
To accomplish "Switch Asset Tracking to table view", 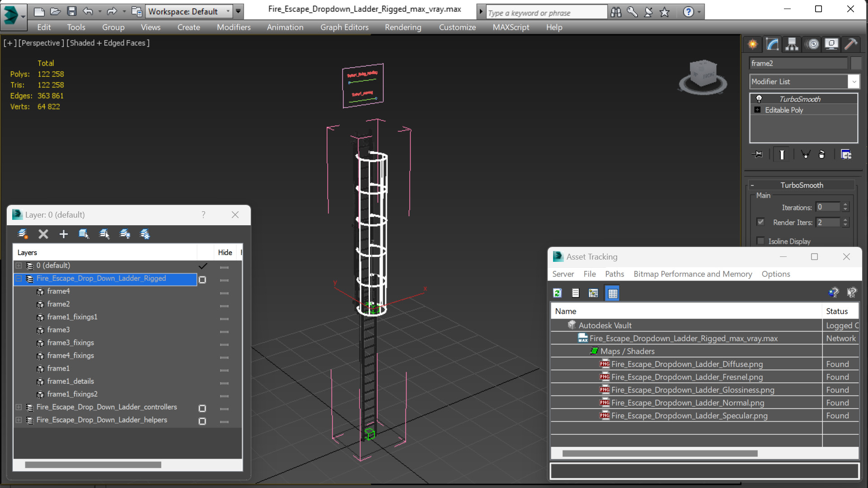I will point(612,293).
